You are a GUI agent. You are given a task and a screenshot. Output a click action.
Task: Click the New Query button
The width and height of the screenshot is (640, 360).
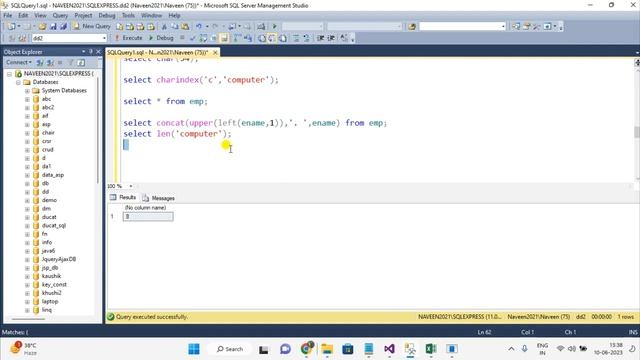[92, 27]
